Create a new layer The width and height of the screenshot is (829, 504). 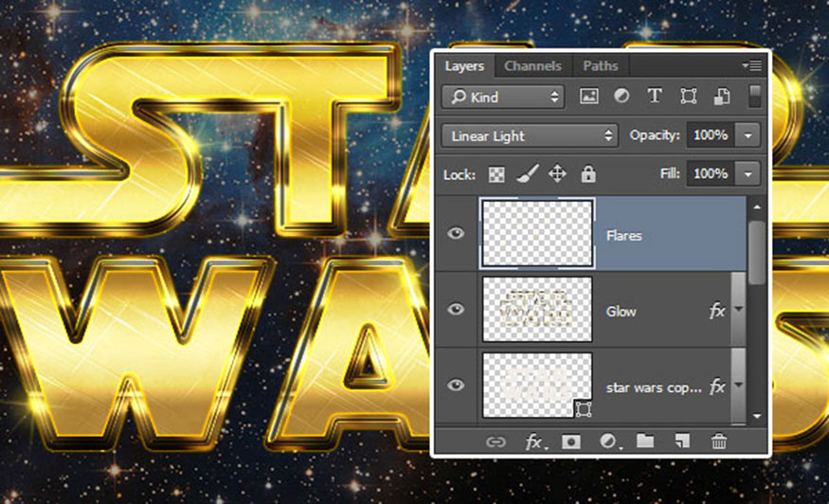(682, 441)
